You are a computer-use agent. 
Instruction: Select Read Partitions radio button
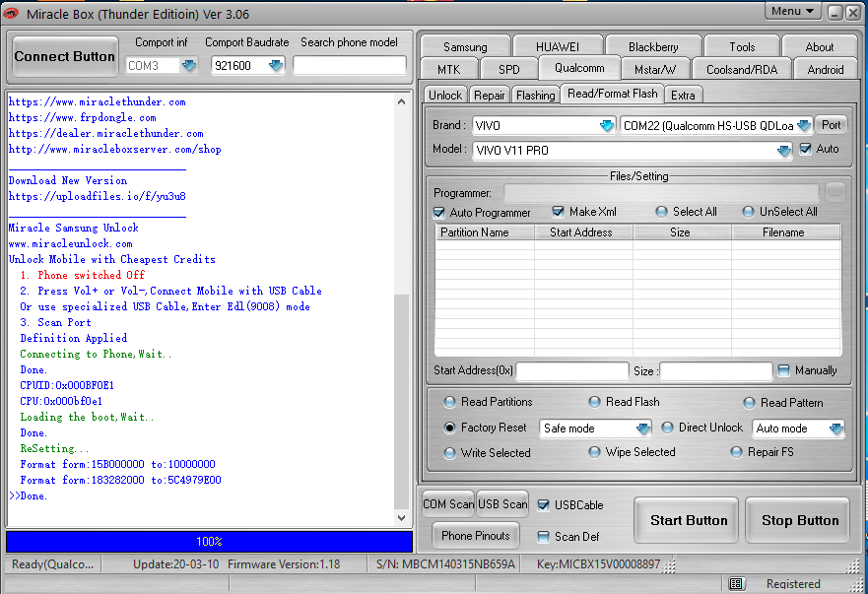tap(449, 402)
